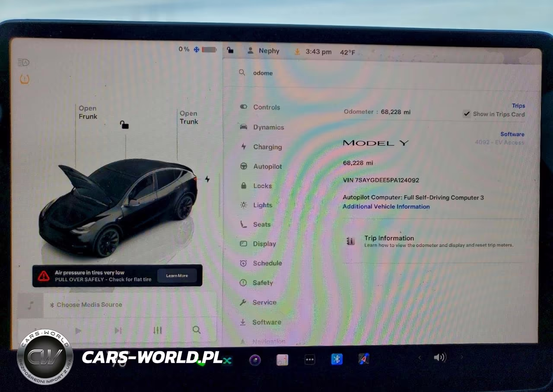Tap the software download arrow icon

click(297, 51)
